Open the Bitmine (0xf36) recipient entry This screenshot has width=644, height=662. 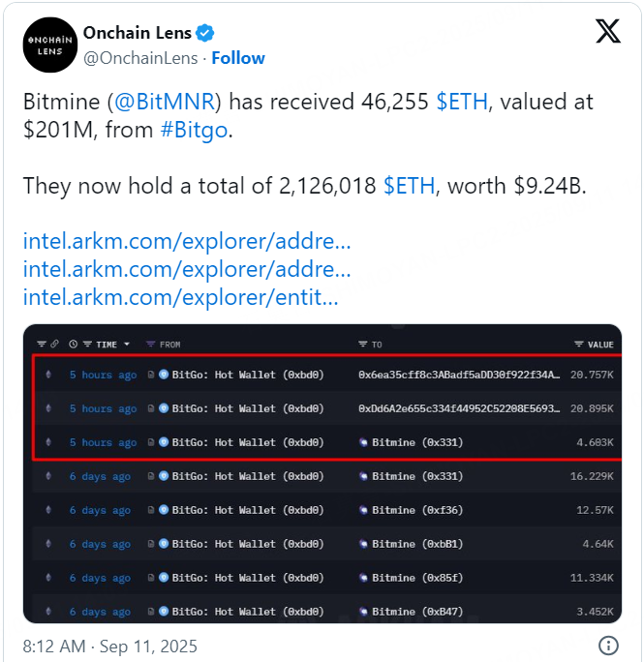pos(412,510)
